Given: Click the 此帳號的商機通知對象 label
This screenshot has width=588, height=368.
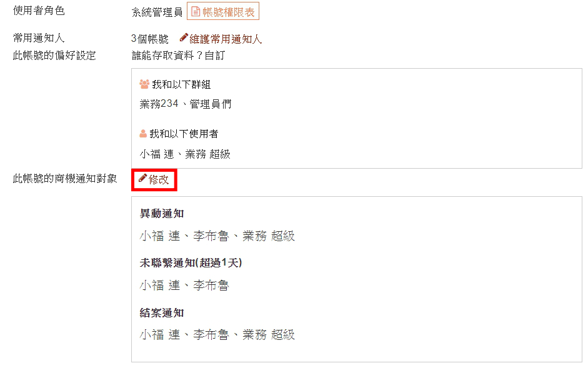Looking at the screenshot, I should click(65, 179).
